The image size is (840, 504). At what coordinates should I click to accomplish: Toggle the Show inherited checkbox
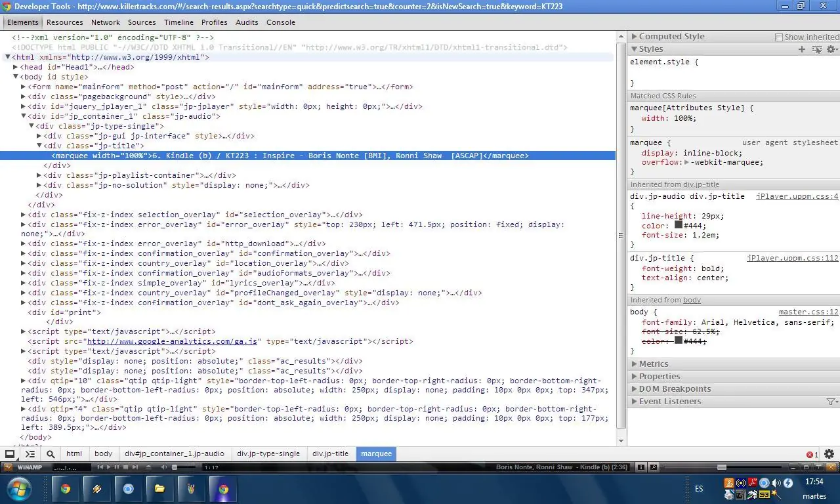point(779,37)
